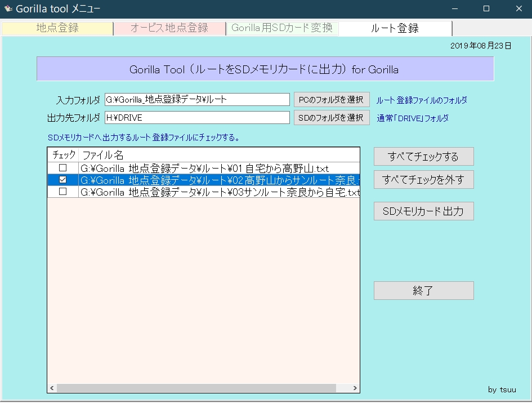Check the 03サンルート奈良から自宅.txt checkbox

63,192
